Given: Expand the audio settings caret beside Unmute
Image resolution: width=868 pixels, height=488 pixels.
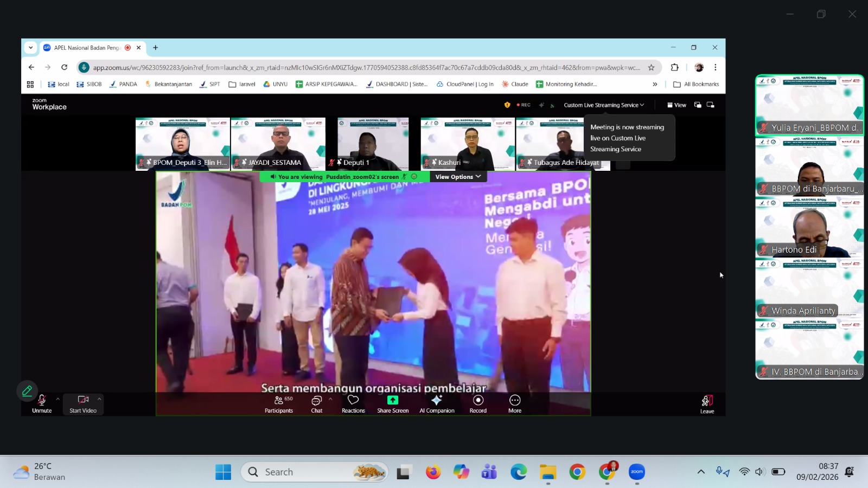Looking at the screenshot, I should pyautogui.click(x=58, y=399).
